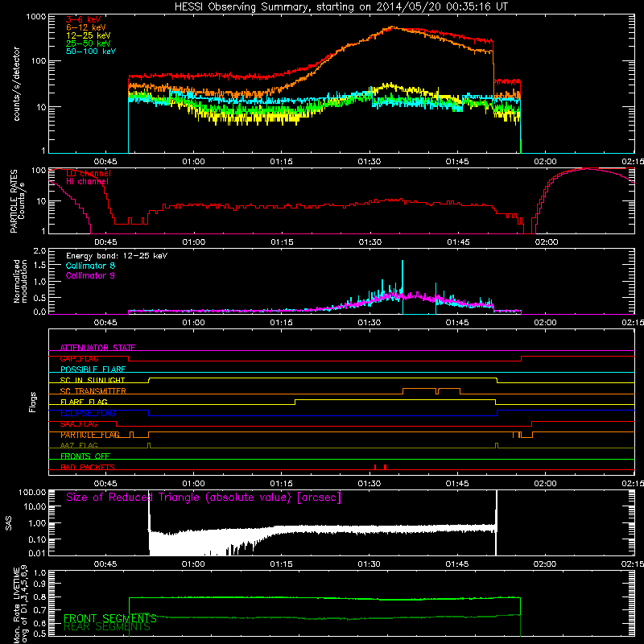644x644 pixels.
Task: Click the Size of Reduced Triangle label
Action: pyautogui.click(x=204, y=497)
